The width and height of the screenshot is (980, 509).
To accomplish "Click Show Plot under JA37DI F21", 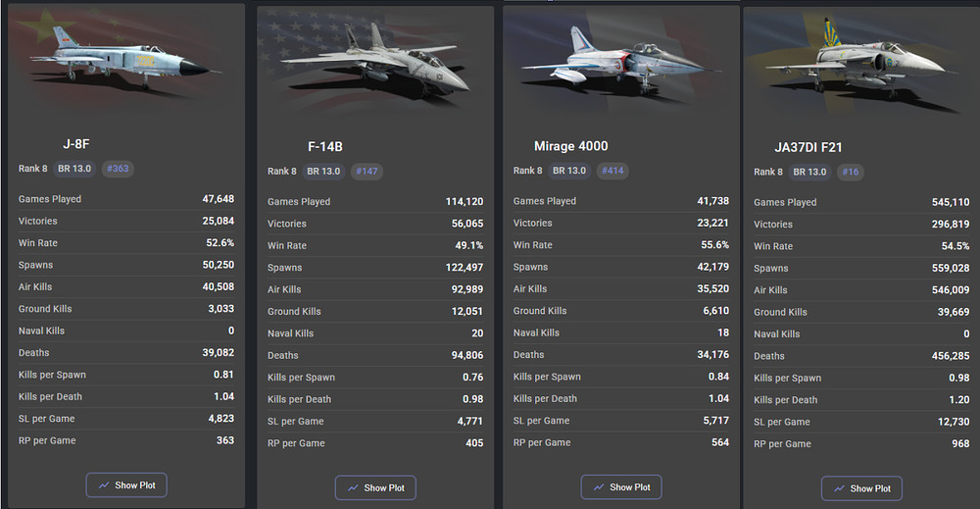I will [x=861, y=488].
